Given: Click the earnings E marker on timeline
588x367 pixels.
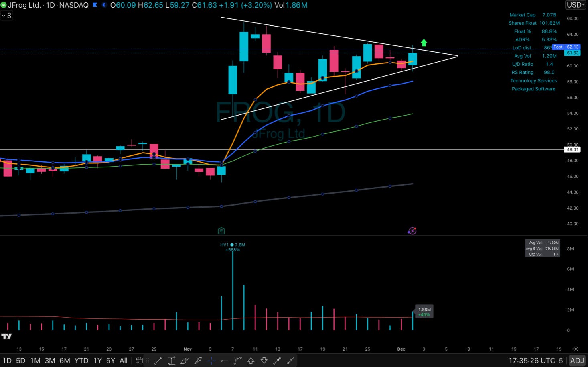Looking at the screenshot, I should click(x=221, y=231).
